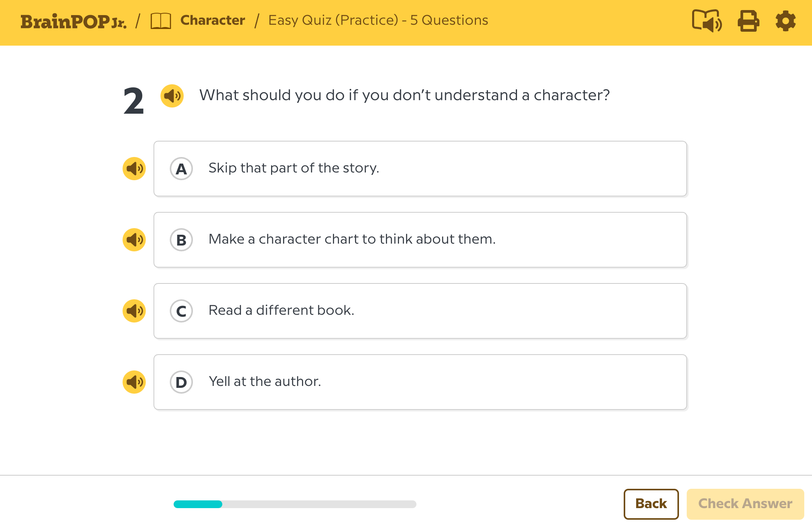Open the settings gear icon
812x529 pixels.
pos(785,21)
